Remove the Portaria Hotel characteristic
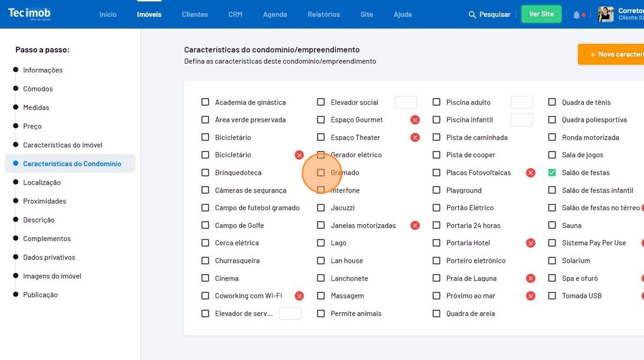This screenshot has height=360, width=644. point(530,243)
